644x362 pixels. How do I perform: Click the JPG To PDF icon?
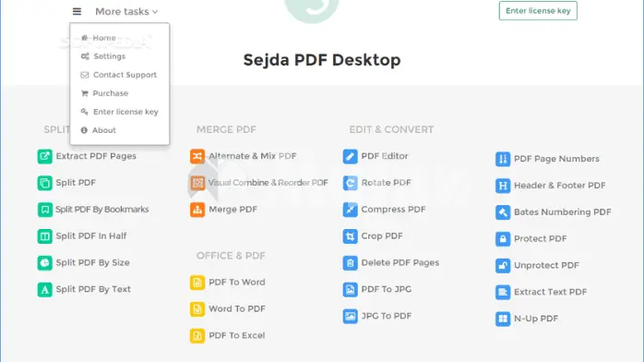click(x=351, y=317)
